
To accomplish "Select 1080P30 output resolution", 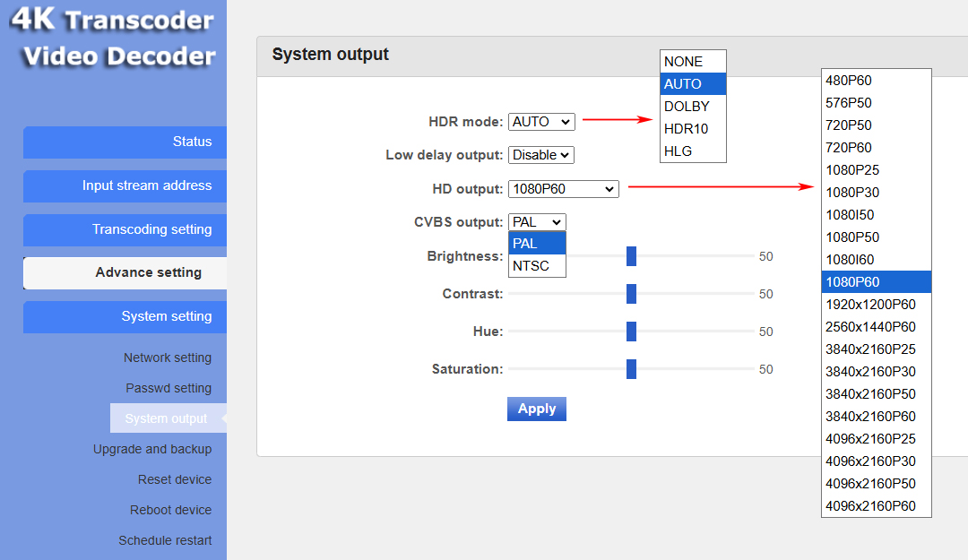I will 876,193.
